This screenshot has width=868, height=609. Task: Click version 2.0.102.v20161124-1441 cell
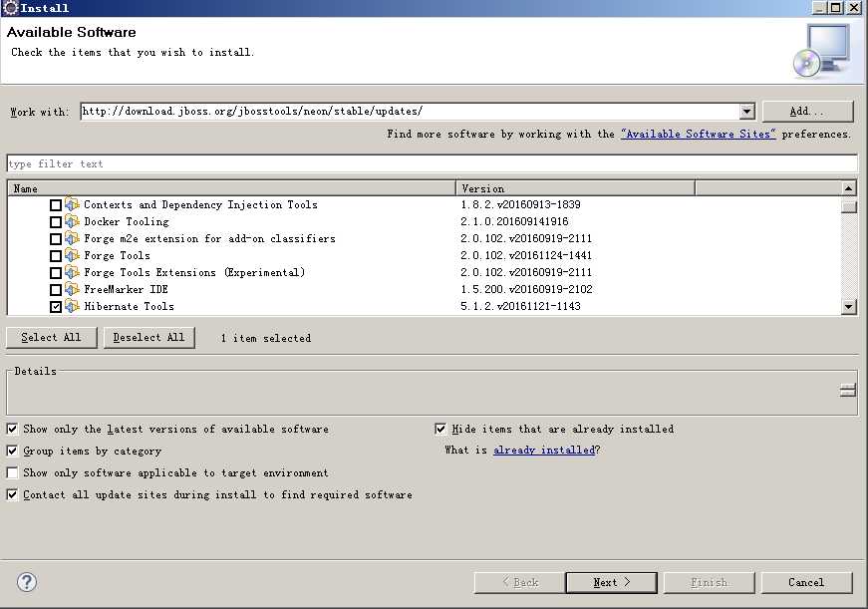526,255
